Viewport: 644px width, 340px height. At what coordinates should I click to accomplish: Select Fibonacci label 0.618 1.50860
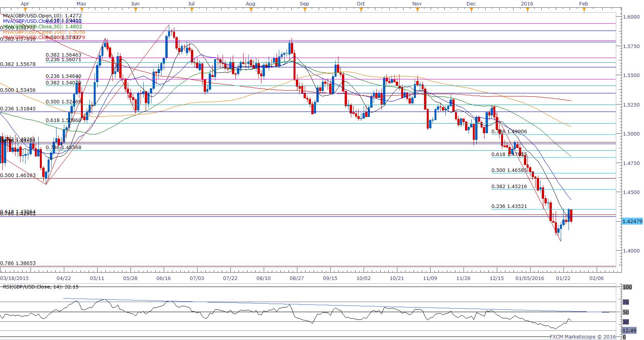point(64,121)
